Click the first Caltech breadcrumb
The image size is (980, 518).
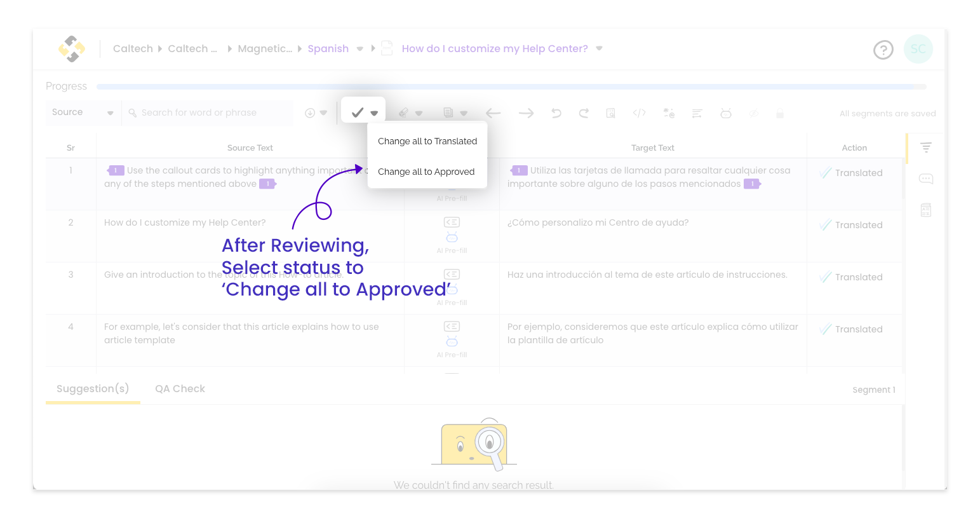pos(133,49)
